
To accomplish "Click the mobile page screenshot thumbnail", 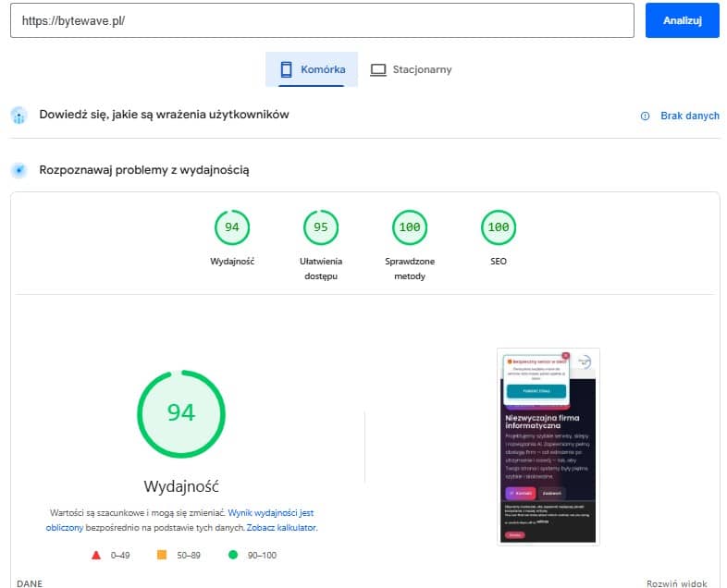I will tap(548, 447).
